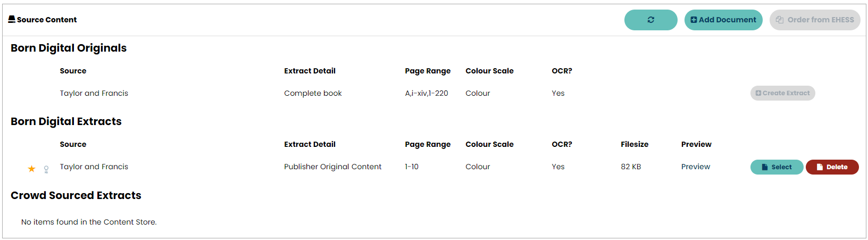Click the Filesize column header
The height and width of the screenshot is (240, 868).
(635, 144)
